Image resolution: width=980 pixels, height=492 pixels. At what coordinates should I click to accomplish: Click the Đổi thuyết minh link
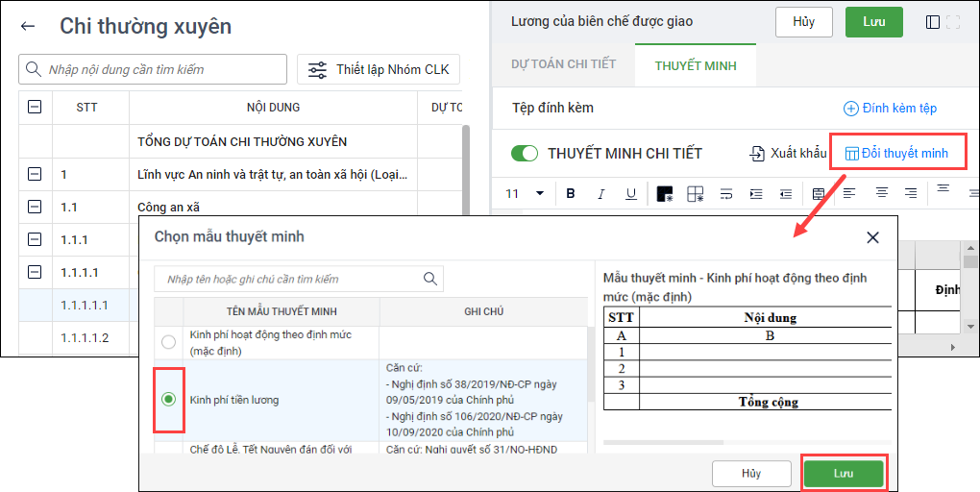(895, 154)
